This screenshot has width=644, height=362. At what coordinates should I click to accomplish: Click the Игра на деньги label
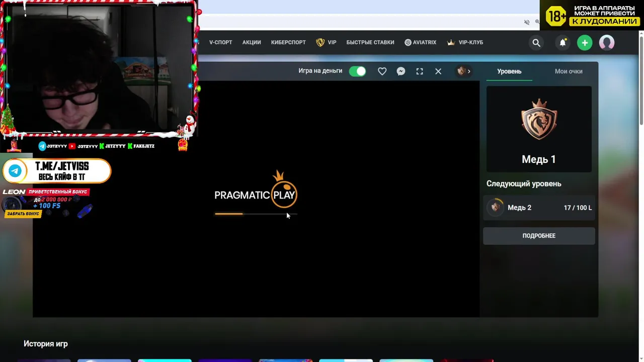point(320,71)
